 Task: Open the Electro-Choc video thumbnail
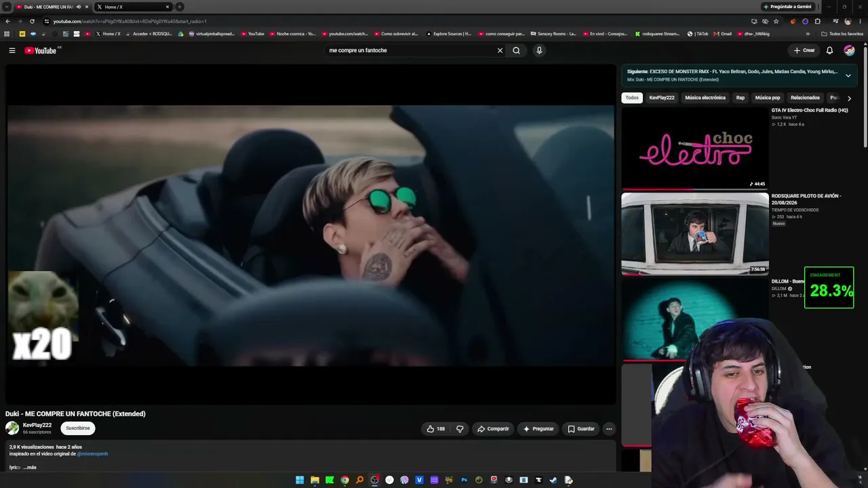(x=695, y=148)
